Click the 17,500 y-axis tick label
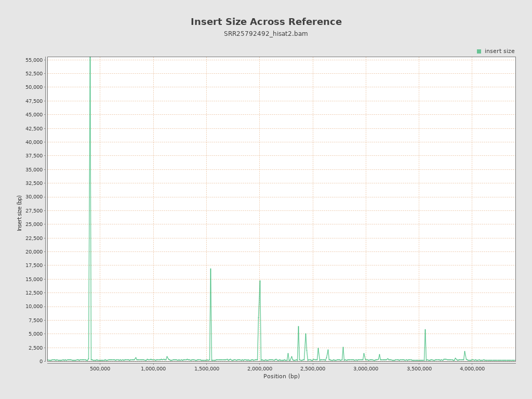This screenshot has height=399, width=532. [34, 265]
